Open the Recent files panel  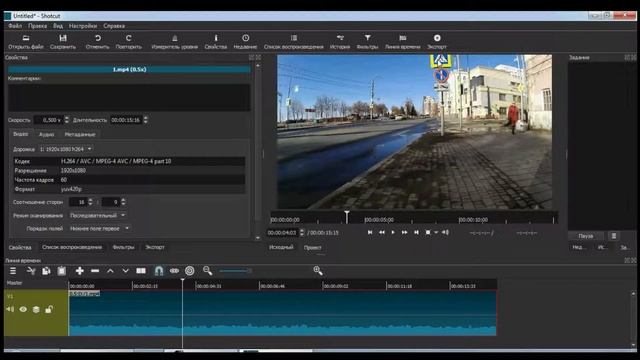pyautogui.click(x=245, y=42)
